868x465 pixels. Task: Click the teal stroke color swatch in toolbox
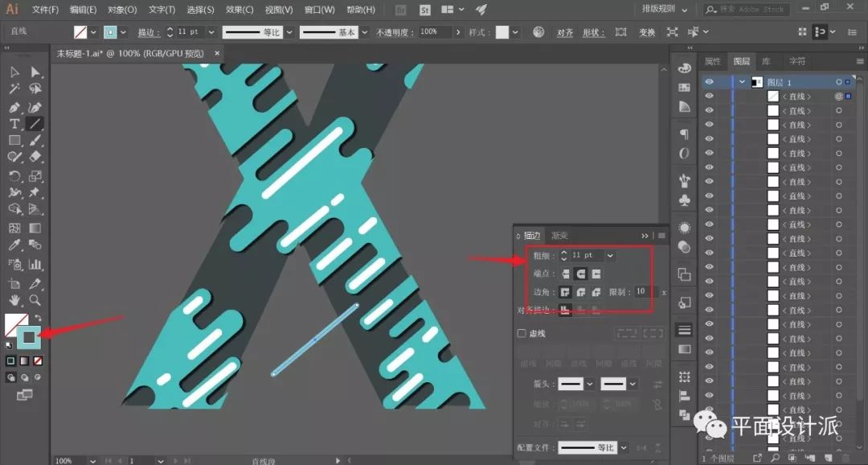(x=29, y=338)
